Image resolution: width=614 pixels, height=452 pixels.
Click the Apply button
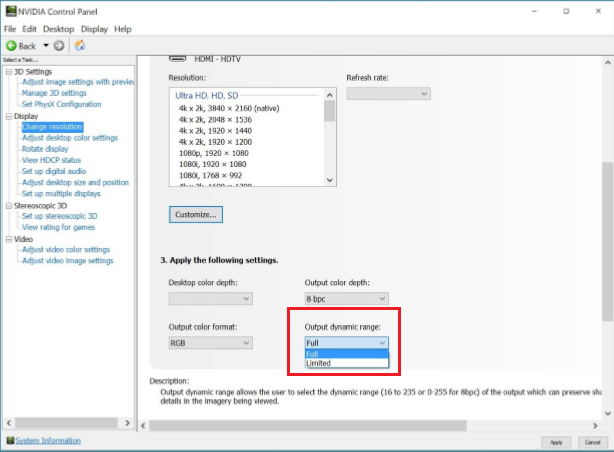(556, 442)
